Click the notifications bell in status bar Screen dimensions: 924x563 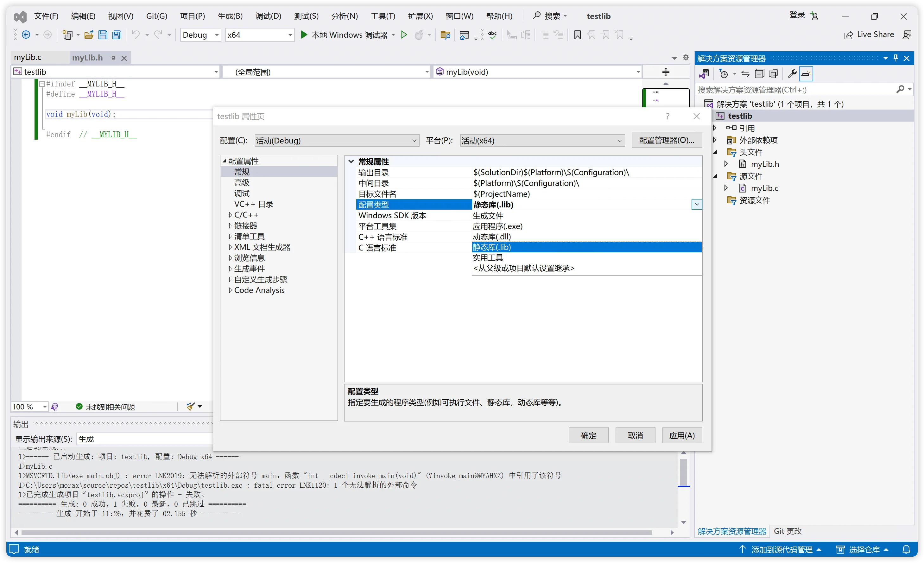(x=906, y=549)
